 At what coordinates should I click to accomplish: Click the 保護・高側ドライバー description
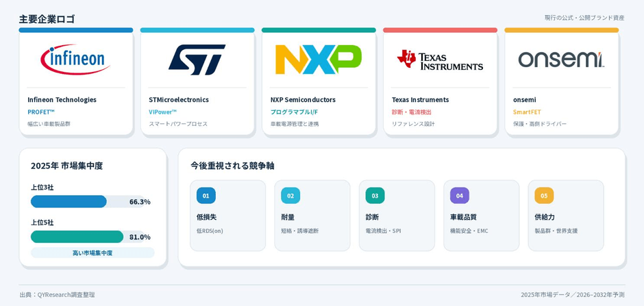(540, 123)
